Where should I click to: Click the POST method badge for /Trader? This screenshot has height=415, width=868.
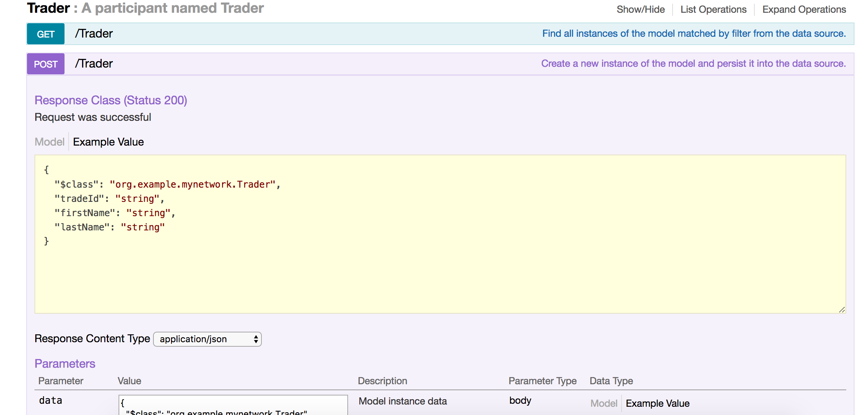pos(46,64)
